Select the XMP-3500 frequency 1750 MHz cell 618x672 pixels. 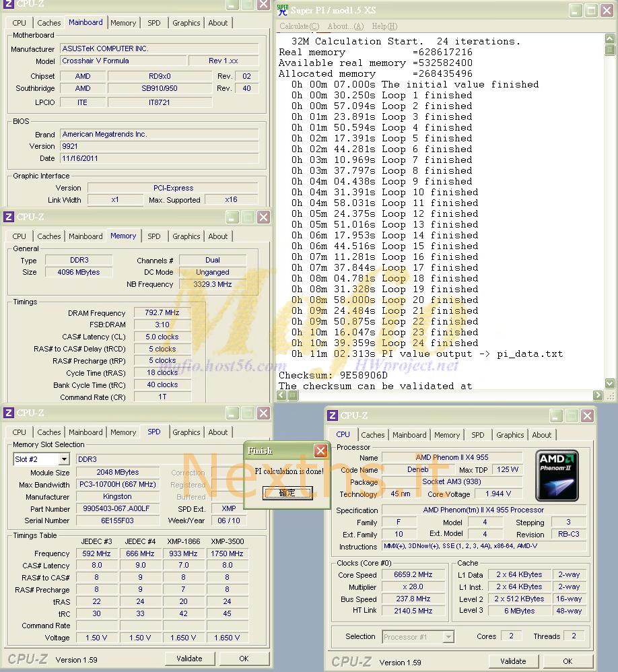227,553
